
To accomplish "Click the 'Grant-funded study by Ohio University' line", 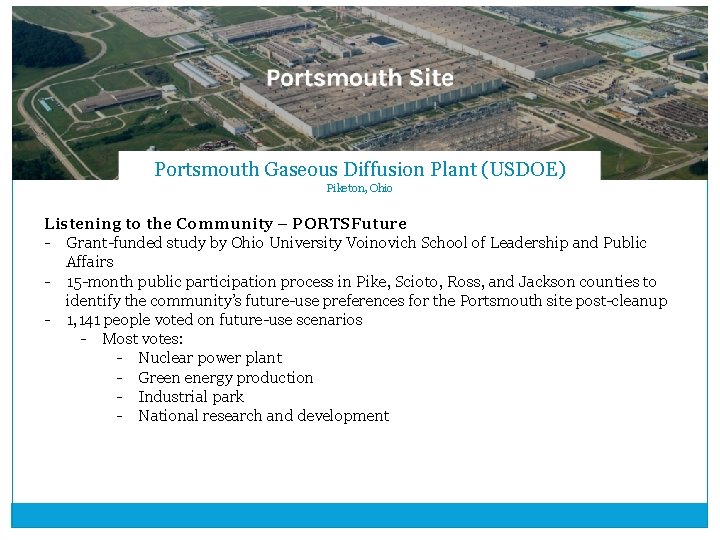I will click(x=356, y=242).
